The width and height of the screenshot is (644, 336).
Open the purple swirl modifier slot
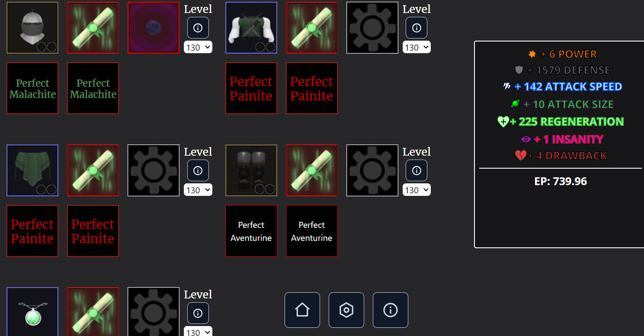(154, 28)
